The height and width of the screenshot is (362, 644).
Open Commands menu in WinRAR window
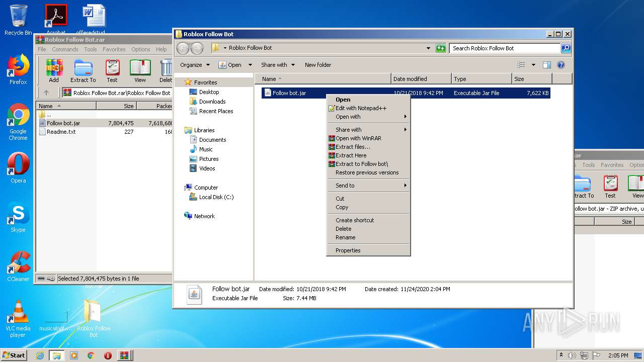point(65,49)
